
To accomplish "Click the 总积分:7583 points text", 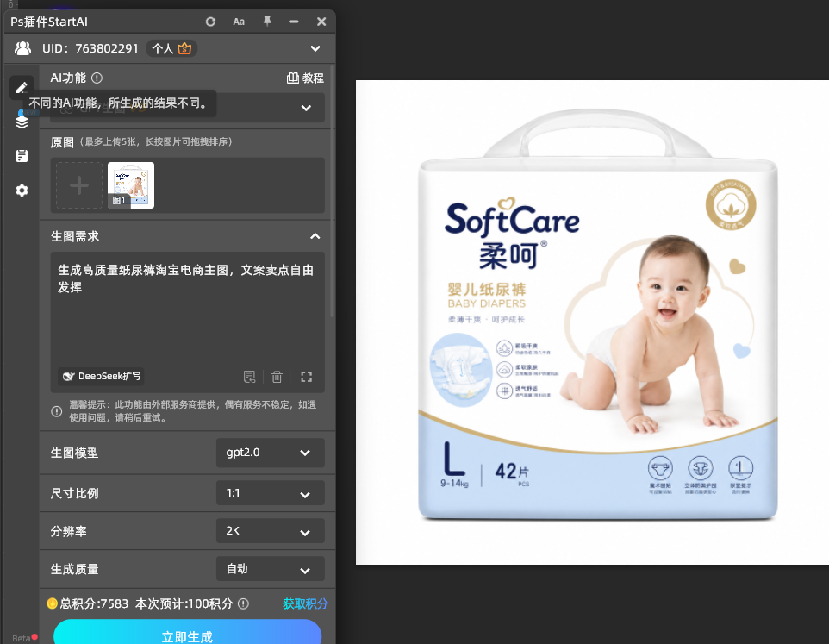I will click(94, 603).
